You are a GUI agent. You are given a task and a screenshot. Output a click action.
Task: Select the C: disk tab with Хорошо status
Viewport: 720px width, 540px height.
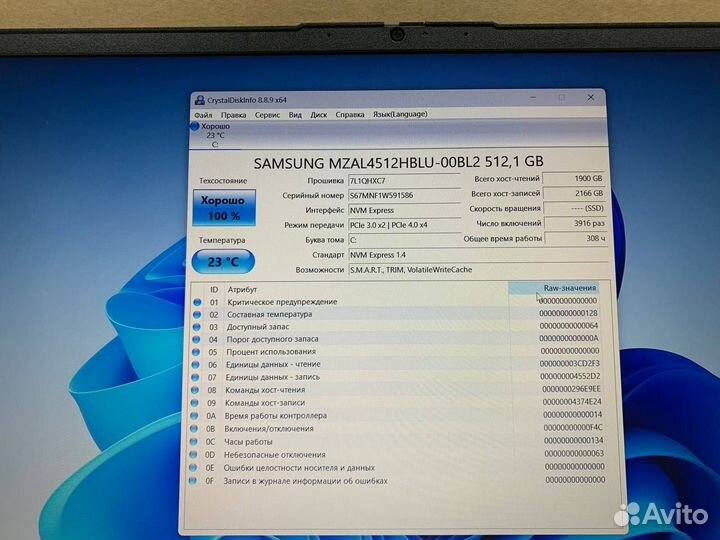coord(214,135)
